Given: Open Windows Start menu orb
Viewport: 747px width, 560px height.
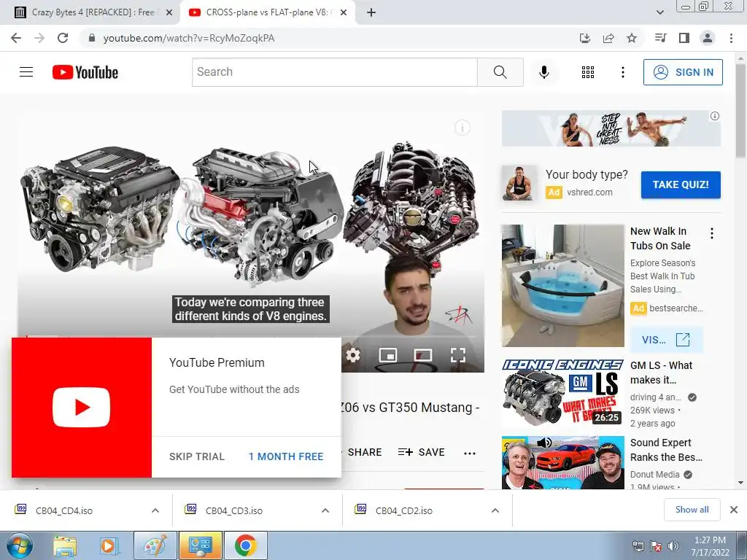Looking at the screenshot, I should click(20, 545).
